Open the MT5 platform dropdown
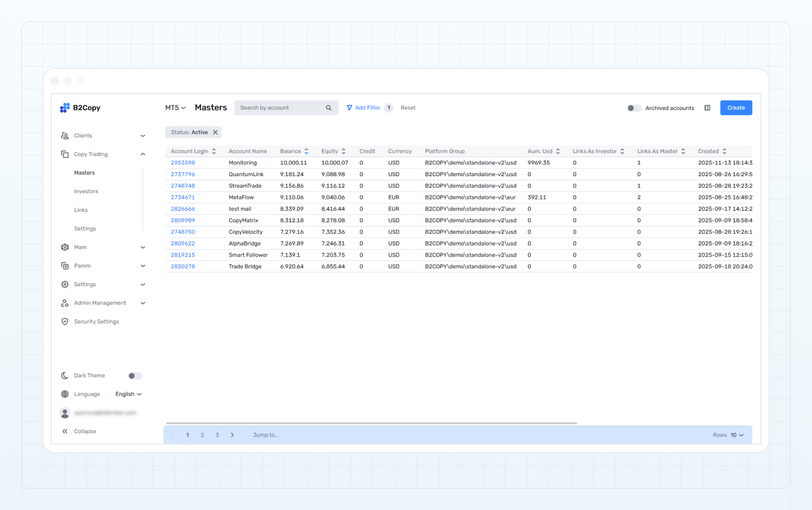 (175, 107)
